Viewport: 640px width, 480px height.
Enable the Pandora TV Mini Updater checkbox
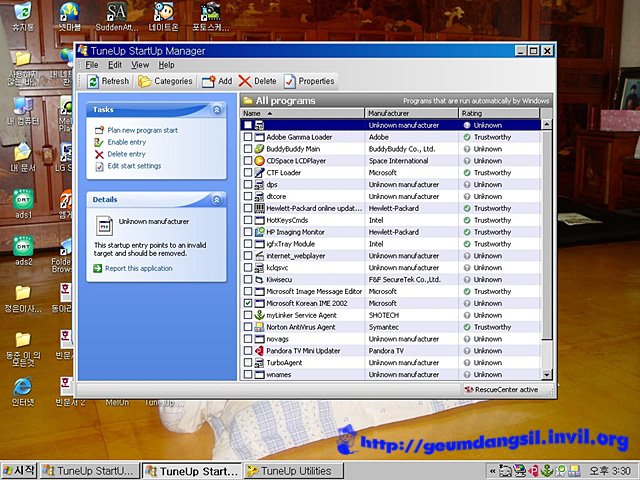pyautogui.click(x=248, y=351)
